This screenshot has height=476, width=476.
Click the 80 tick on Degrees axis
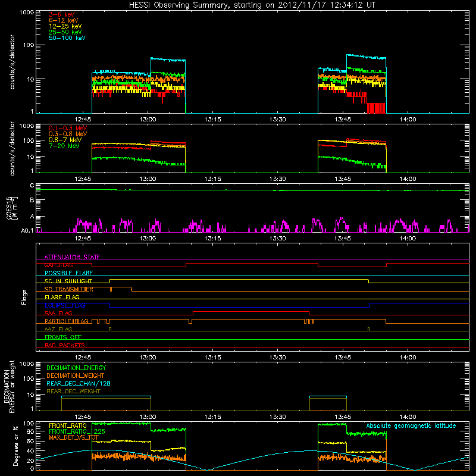(30, 431)
